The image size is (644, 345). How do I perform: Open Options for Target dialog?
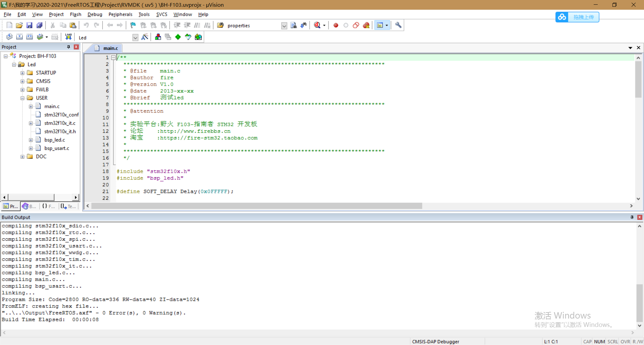pos(145,37)
